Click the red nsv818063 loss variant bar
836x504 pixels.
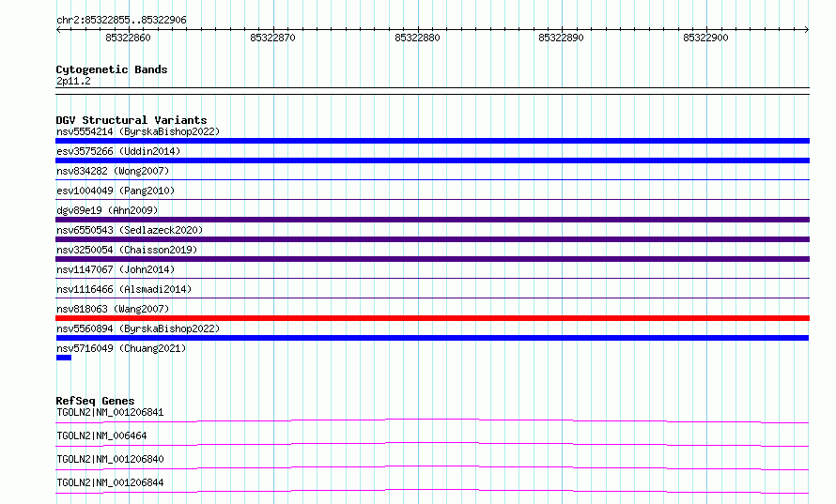[x=432, y=318]
